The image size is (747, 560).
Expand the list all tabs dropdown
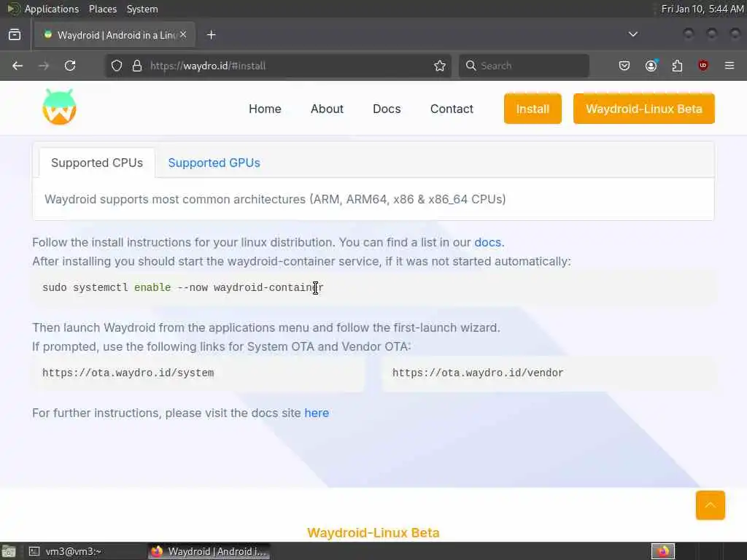[632, 34]
